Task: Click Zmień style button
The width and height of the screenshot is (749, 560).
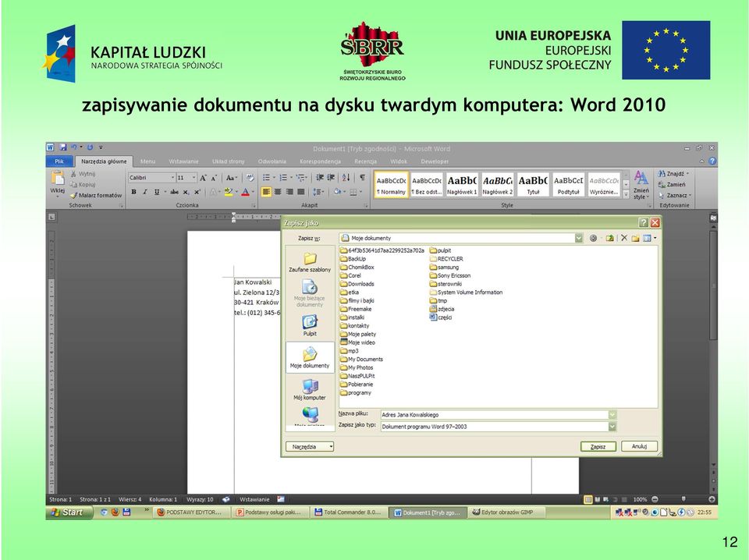Action: tap(641, 185)
